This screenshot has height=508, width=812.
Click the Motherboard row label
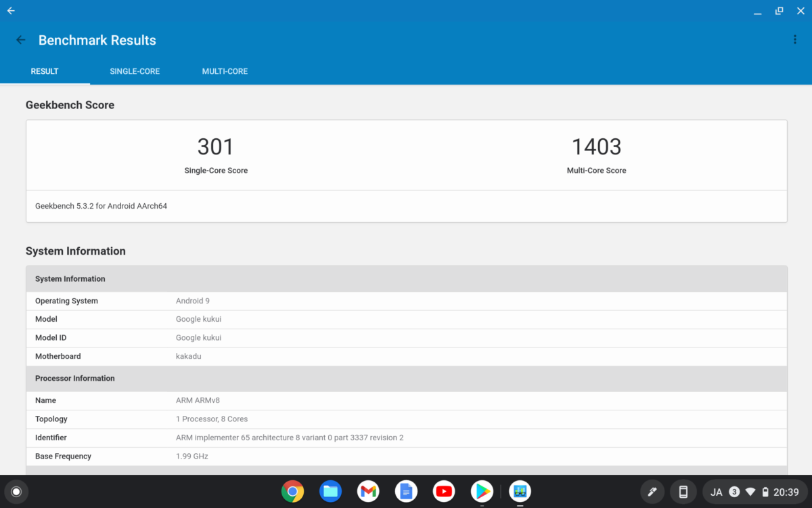[58, 356]
